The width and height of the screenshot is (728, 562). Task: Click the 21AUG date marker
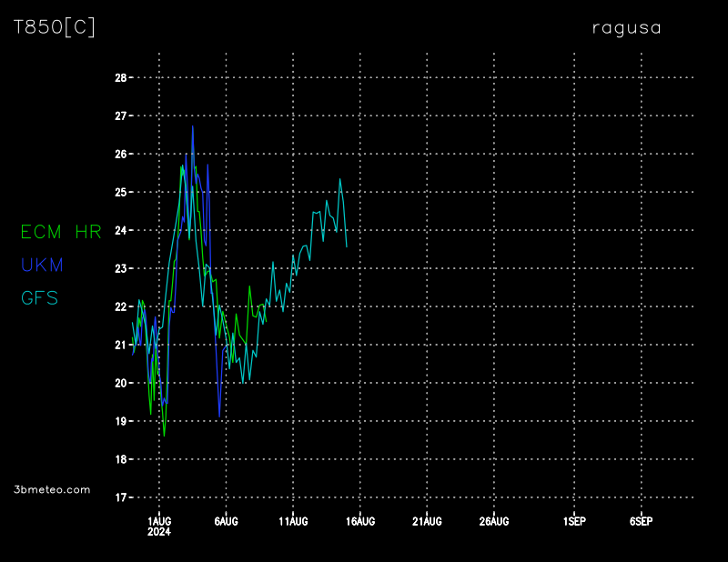(x=427, y=521)
